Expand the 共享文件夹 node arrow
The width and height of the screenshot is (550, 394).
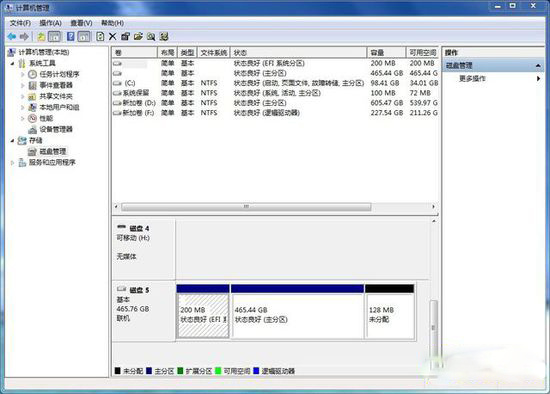[x=22, y=96]
